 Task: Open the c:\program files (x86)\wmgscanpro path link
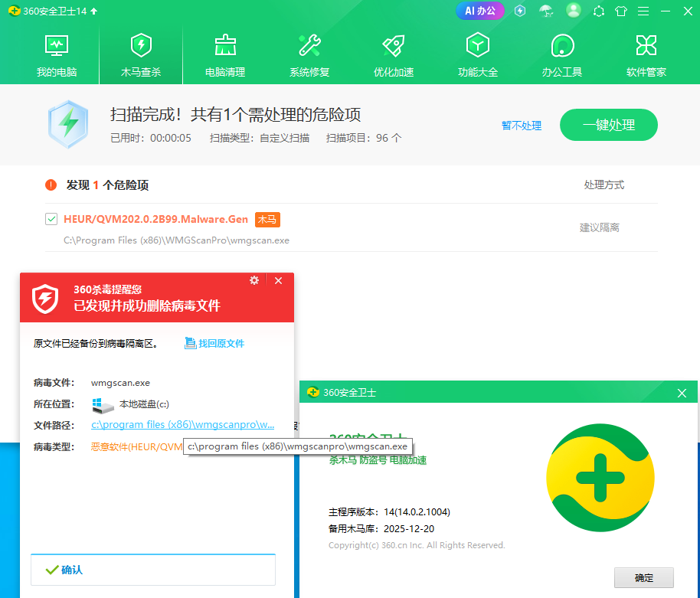(182, 425)
